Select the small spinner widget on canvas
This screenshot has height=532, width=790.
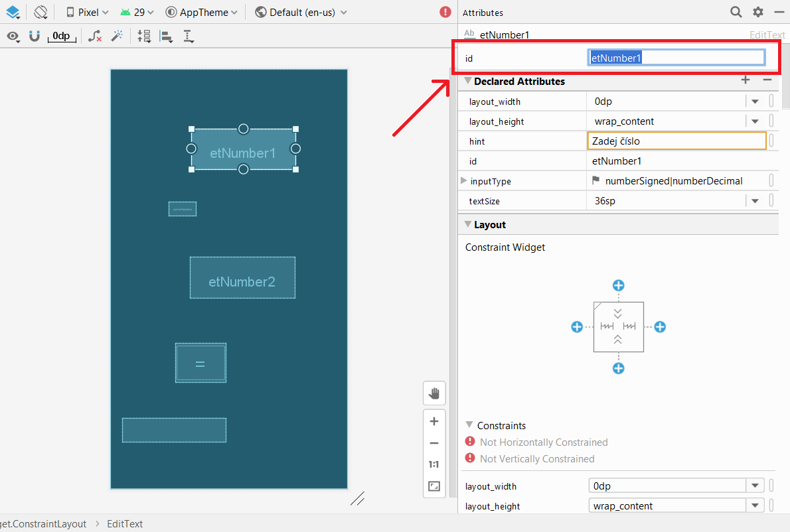[183, 209]
